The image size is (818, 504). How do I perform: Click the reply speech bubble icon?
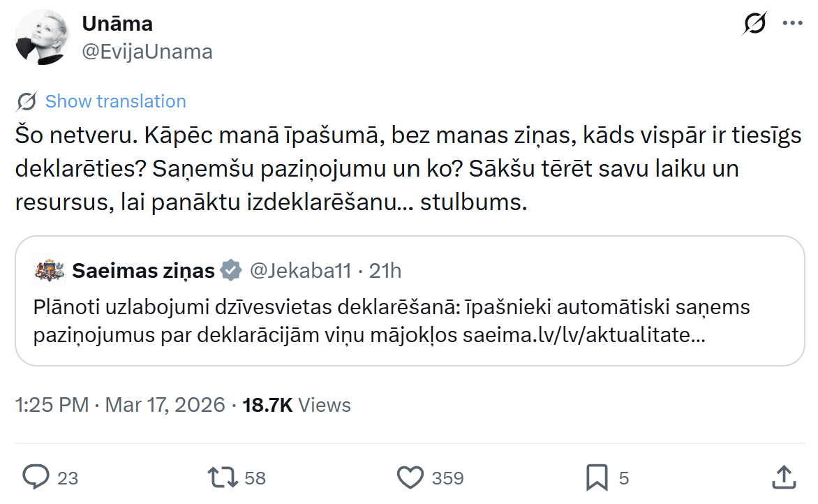point(35,477)
